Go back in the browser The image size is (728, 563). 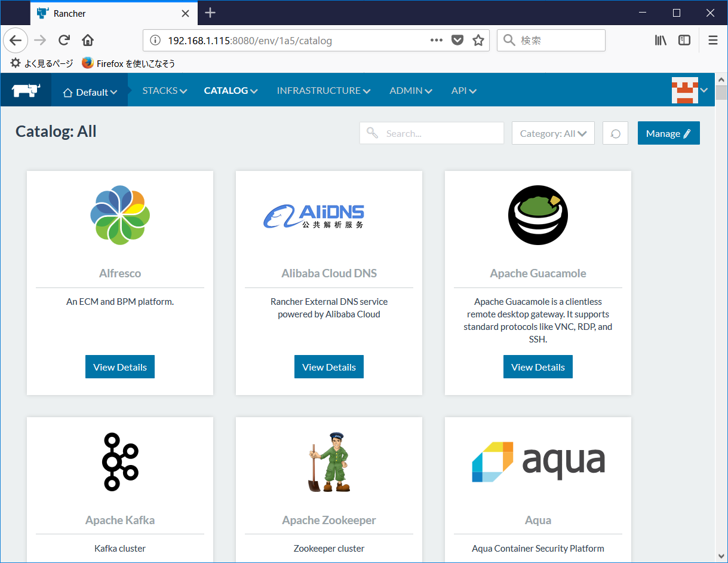16,40
